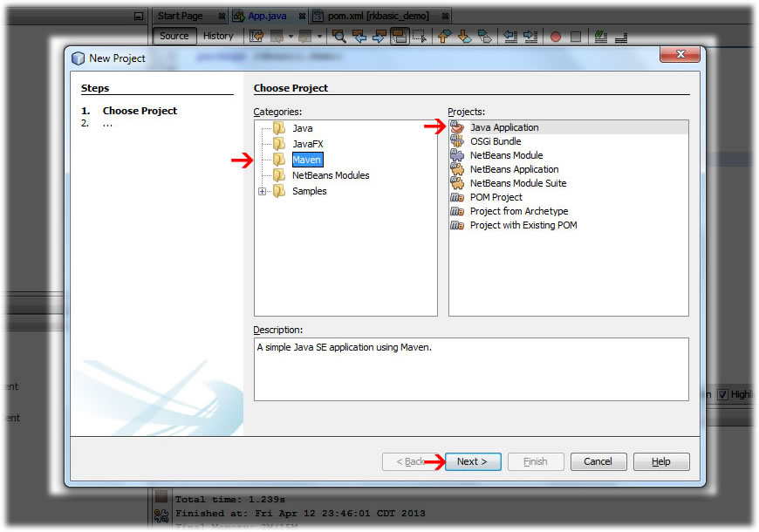Image resolution: width=759 pixels, height=532 pixels.
Task: Click 'Total time: 1.239s' output line
Action: [x=230, y=500]
